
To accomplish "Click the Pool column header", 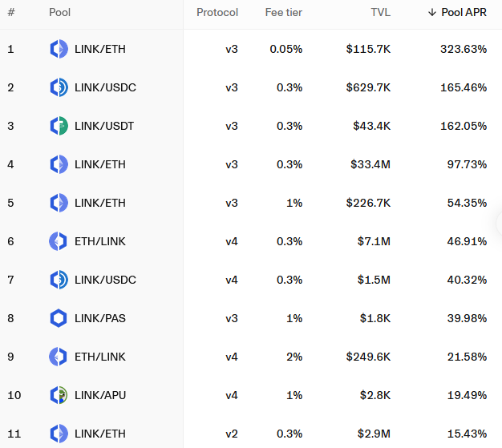I will (59, 13).
